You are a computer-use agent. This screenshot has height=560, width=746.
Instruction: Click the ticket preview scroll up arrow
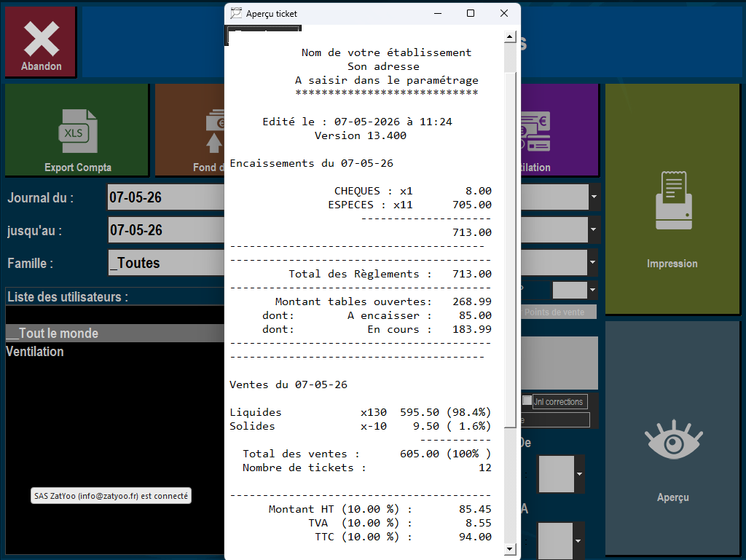[509, 36]
